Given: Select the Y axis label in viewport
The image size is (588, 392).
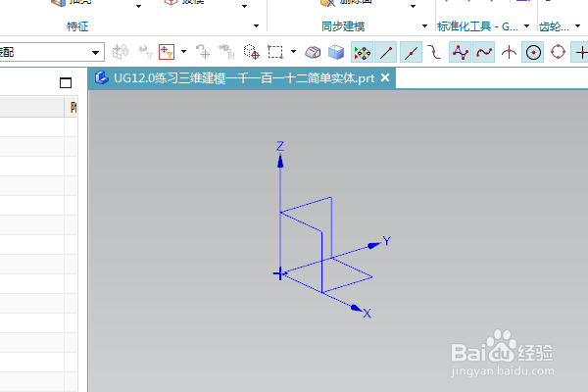Looking at the screenshot, I should 387,241.
